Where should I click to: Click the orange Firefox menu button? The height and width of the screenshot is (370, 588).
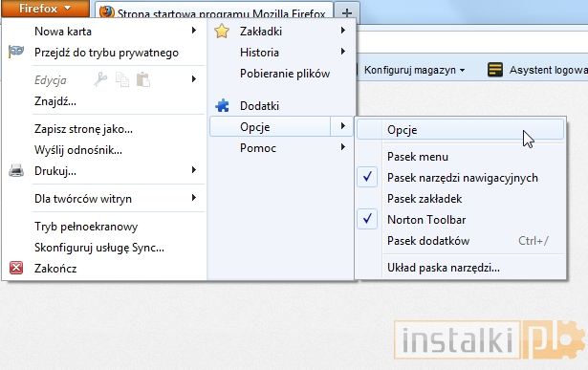click(x=45, y=9)
